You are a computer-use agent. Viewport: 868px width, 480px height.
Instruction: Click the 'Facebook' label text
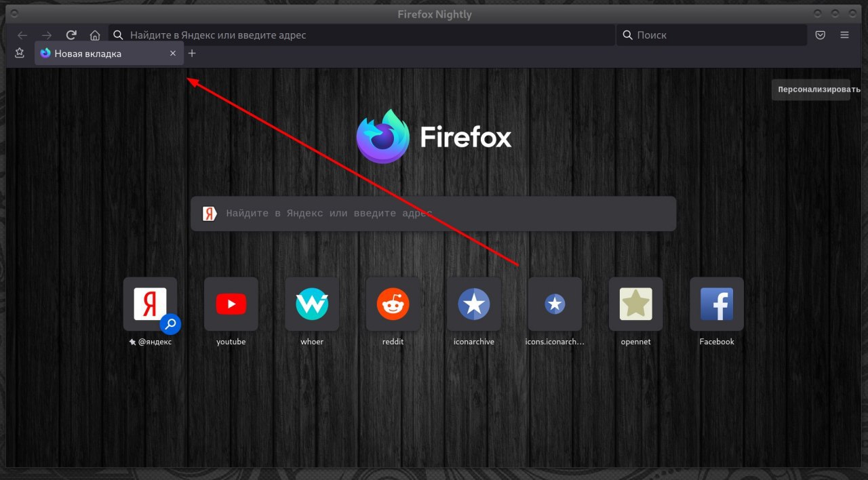pyautogui.click(x=717, y=342)
